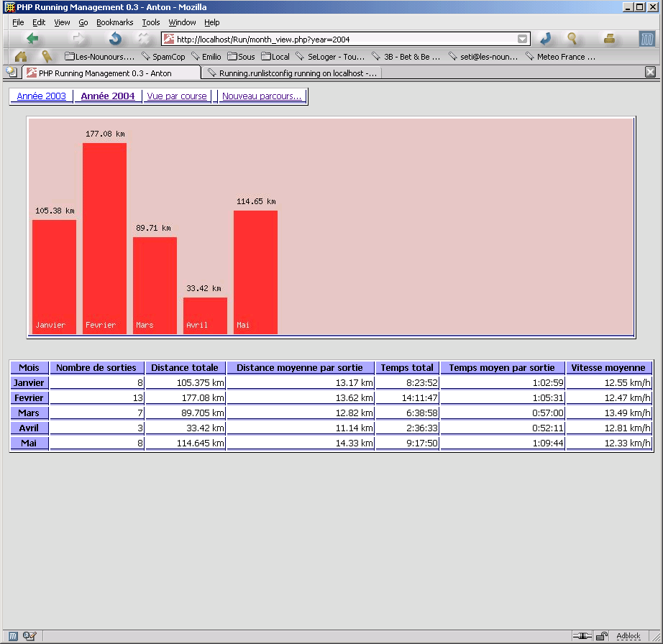The image size is (663, 644).
Task: Click the Print icon in the toolbar
Action: pyautogui.click(x=609, y=39)
